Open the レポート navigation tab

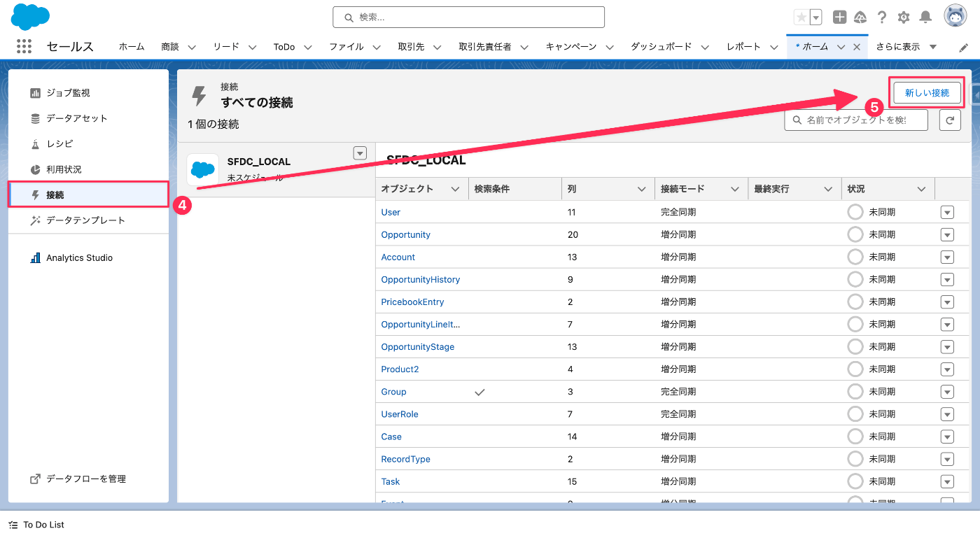[x=743, y=47]
